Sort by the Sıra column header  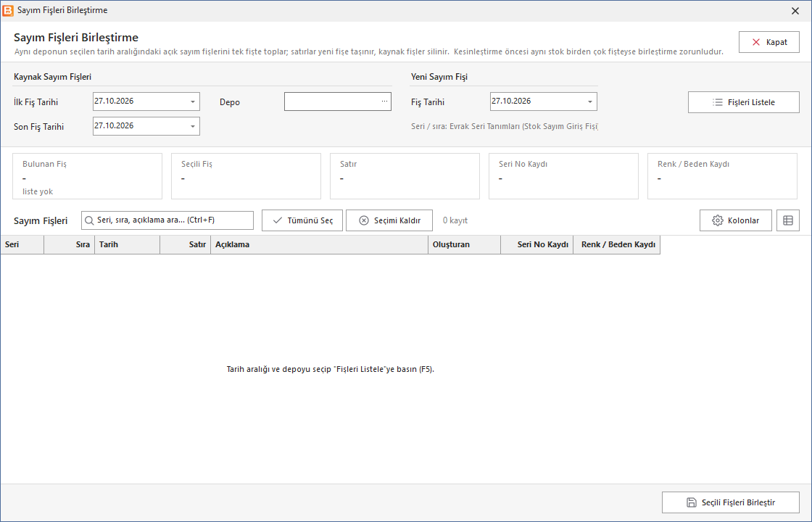click(x=70, y=244)
